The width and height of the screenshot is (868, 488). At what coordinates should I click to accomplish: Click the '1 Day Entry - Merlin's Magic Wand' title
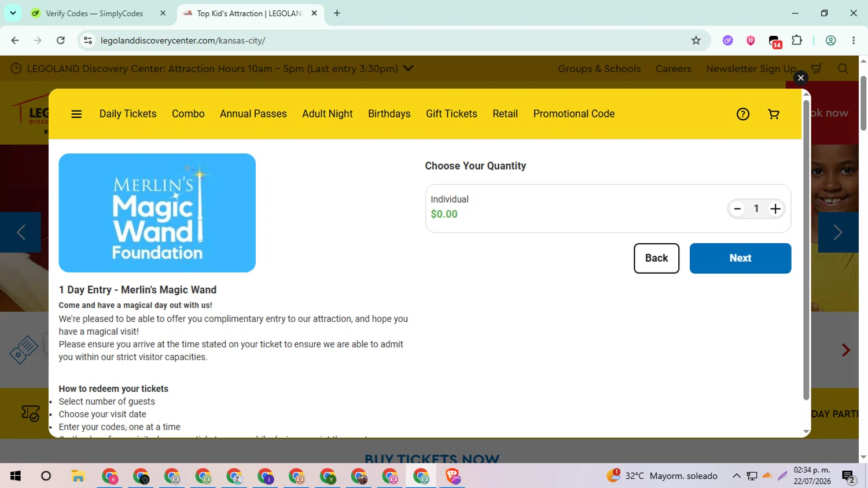click(138, 290)
